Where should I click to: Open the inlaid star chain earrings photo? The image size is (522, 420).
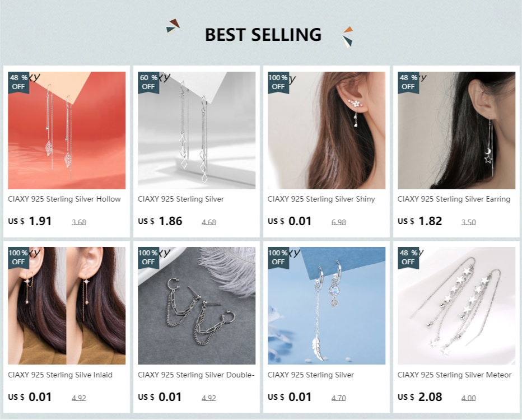coord(67,306)
